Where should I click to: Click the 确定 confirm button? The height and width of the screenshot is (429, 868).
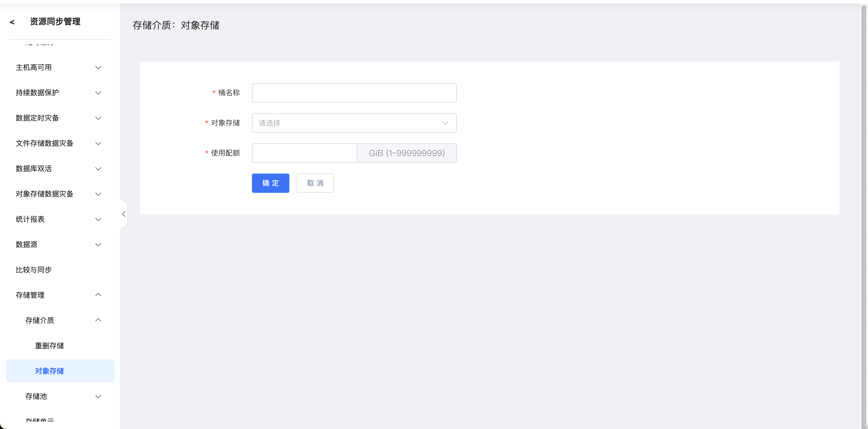click(x=270, y=183)
